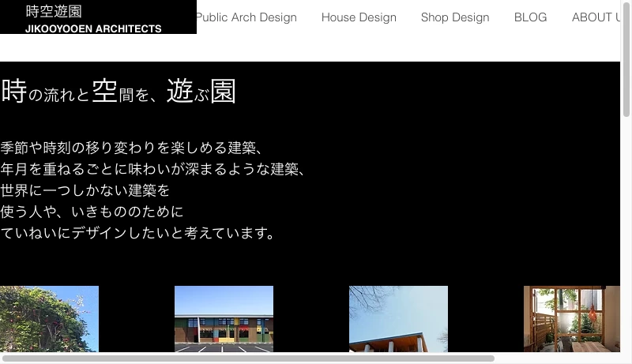Open the wooden roof against sky thumbnail

398,318
